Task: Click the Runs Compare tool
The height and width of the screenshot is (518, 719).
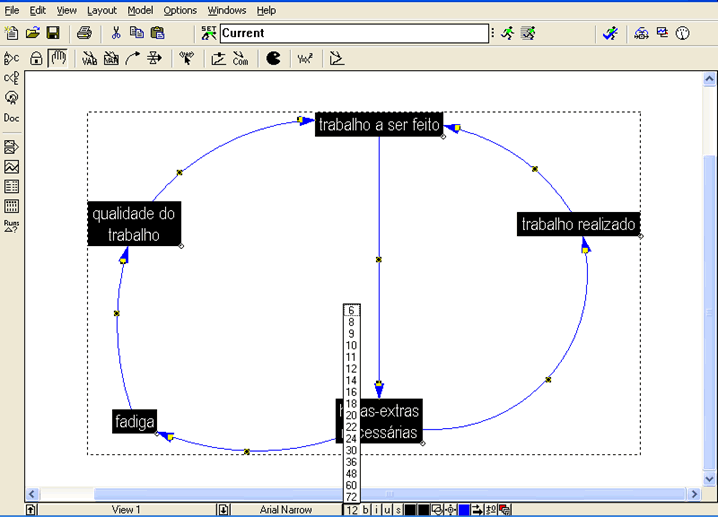Action: click(12, 226)
